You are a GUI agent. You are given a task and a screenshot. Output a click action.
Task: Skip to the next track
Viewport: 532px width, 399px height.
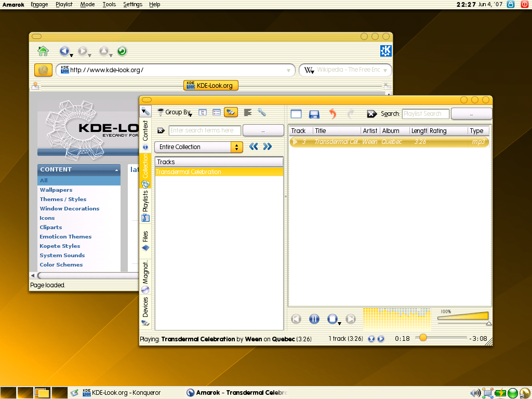(351, 319)
